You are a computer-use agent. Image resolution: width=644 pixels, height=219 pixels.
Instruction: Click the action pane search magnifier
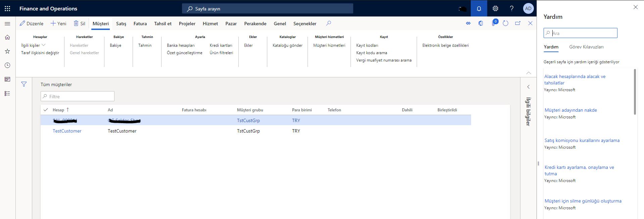(329, 23)
